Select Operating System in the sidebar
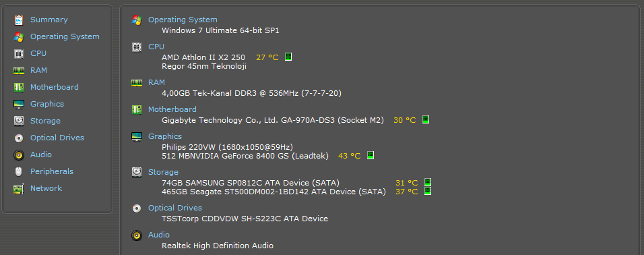 (65, 36)
